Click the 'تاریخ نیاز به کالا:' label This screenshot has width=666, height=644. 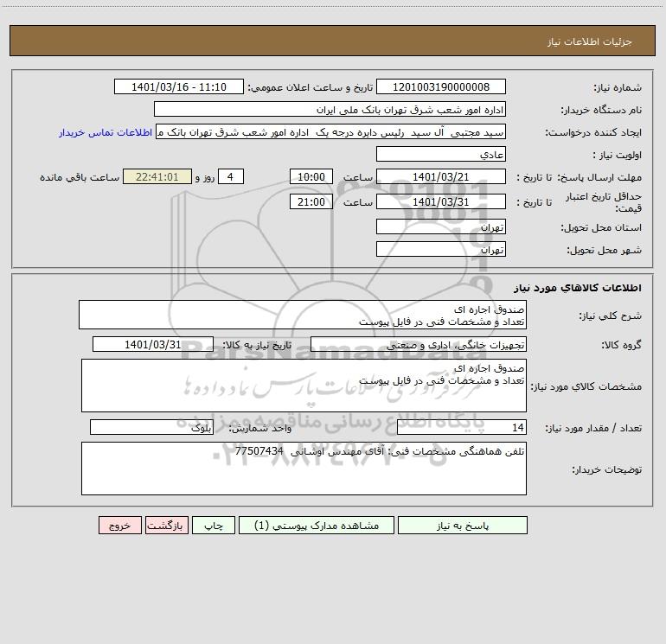[258, 345]
